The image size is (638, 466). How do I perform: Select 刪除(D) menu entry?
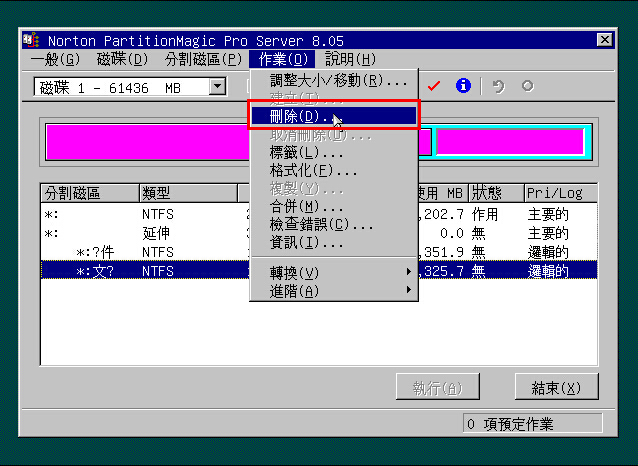pos(334,116)
